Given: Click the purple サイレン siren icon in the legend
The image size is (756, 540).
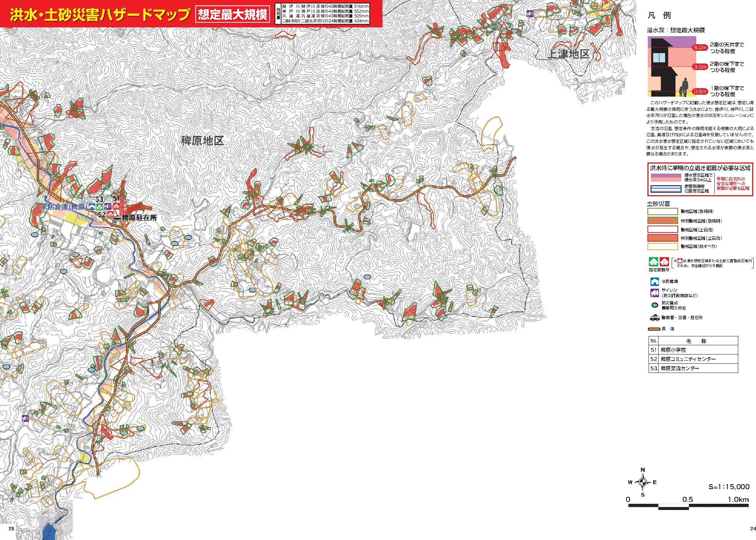Looking at the screenshot, I should pyautogui.click(x=655, y=293).
